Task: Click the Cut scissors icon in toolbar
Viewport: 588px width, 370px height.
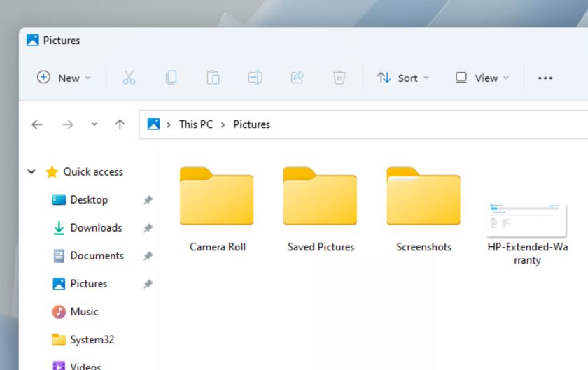Action: click(x=129, y=78)
